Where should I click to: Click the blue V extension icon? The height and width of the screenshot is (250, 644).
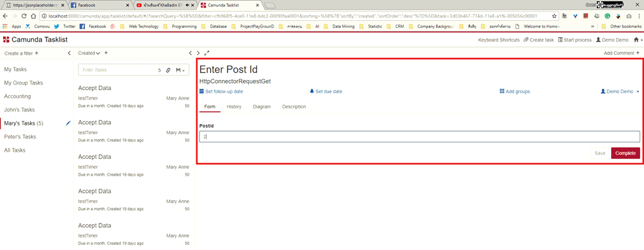click(575, 16)
